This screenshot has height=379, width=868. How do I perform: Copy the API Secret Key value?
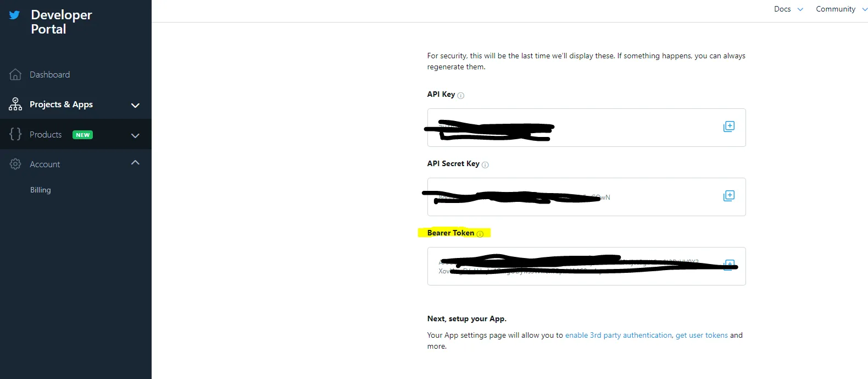(x=728, y=196)
